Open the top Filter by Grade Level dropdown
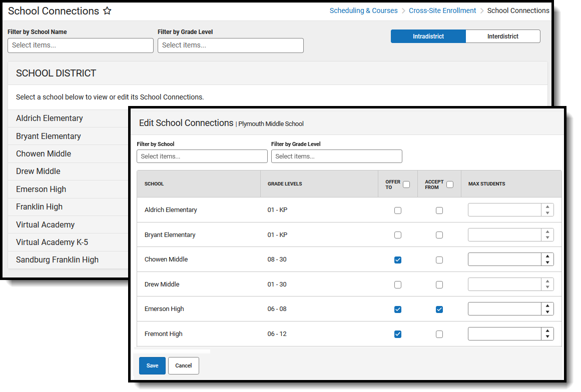This screenshot has height=392, width=581. 231,45
